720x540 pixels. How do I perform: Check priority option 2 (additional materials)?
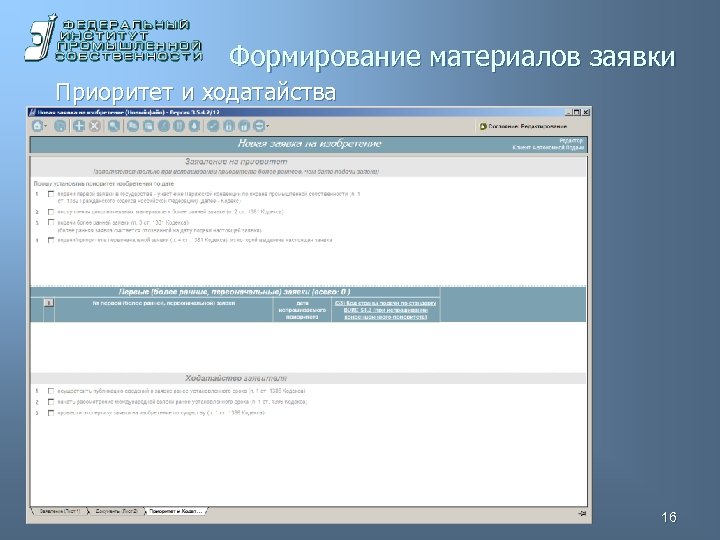pyautogui.click(x=51, y=212)
